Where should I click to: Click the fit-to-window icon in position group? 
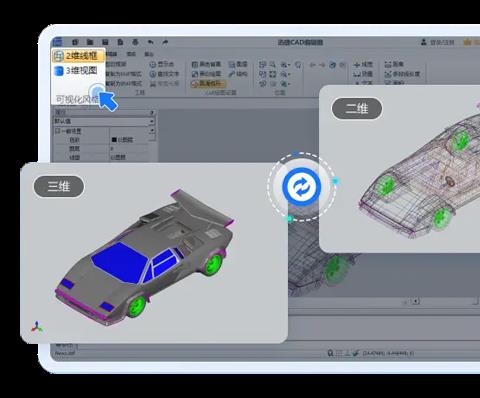pyautogui.click(x=273, y=74)
